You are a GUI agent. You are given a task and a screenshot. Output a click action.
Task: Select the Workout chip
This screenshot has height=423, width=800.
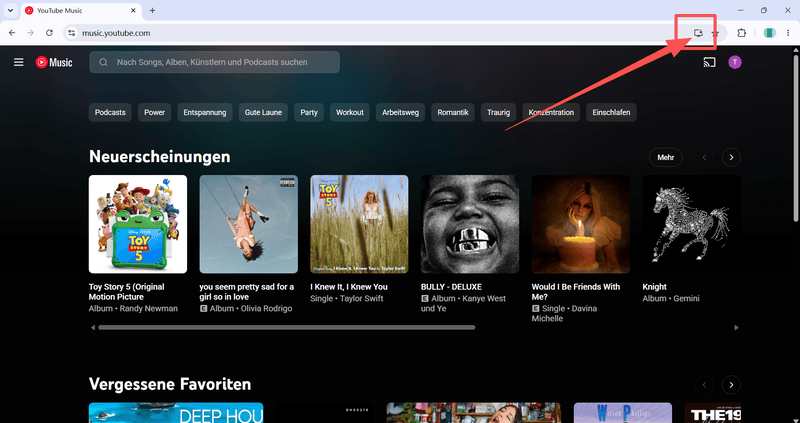tap(350, 112)
